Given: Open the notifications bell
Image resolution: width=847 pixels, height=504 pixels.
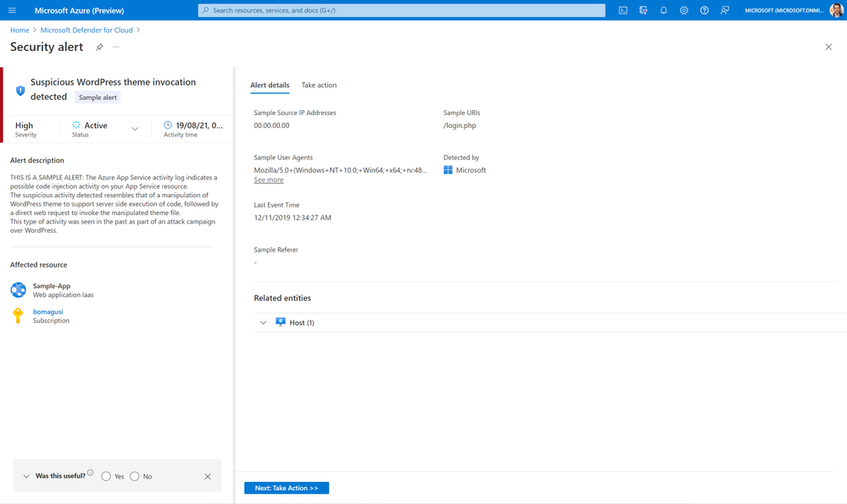Looking at the screenshot, I should pyautogui.click(x=663, y=10).
